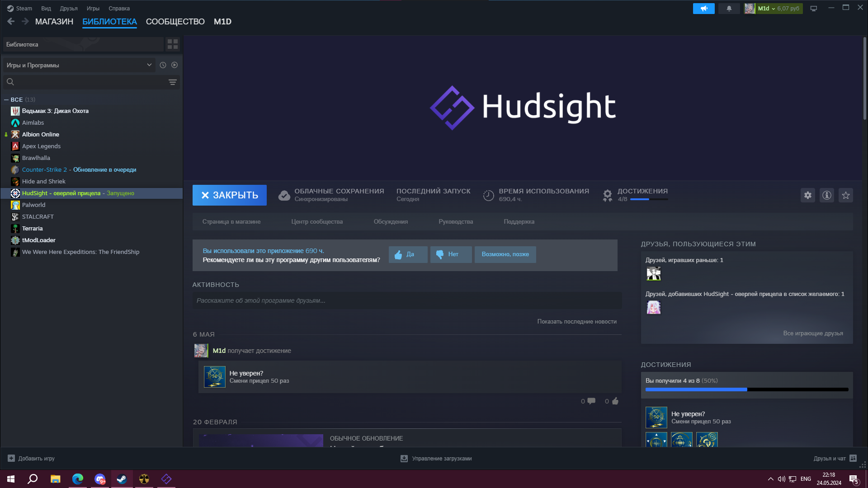Click the library search magnifier icon
868x488 pixels.
pyautogui.click(x=10, y=82)
